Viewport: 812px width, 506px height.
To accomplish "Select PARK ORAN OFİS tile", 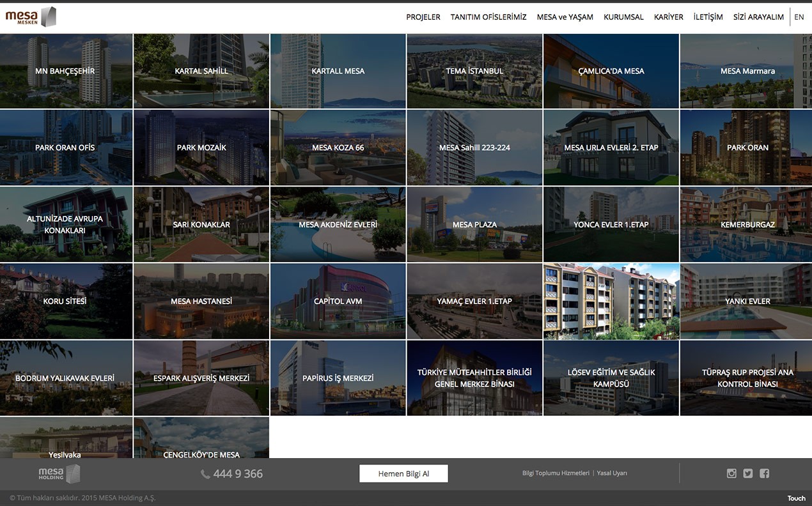I will tap(66, 148).
